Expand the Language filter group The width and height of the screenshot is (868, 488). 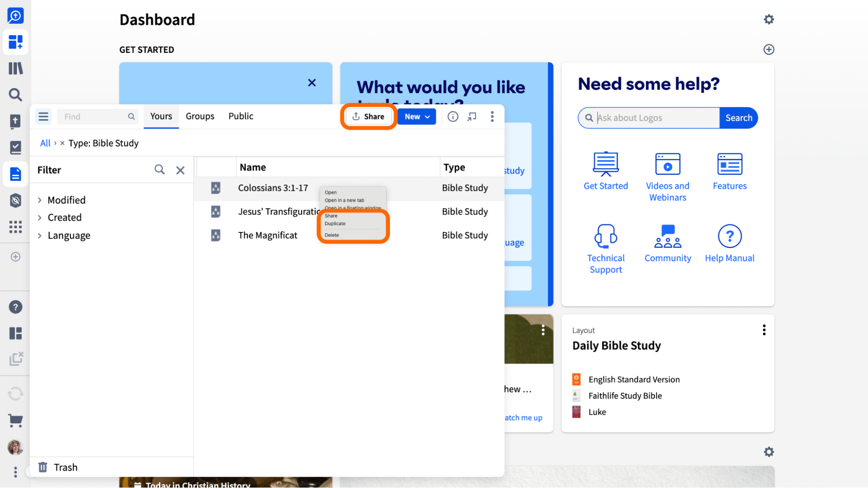40,236
